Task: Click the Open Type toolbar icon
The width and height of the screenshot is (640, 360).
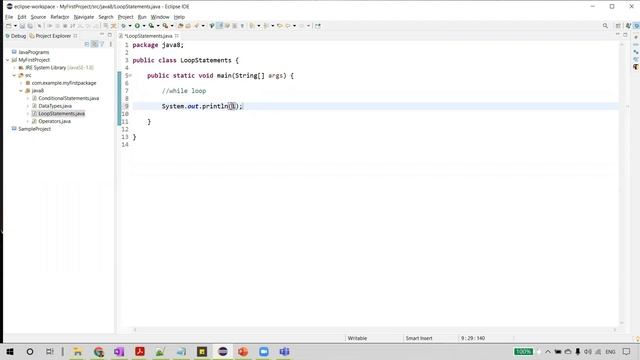Action: (180, 26)
